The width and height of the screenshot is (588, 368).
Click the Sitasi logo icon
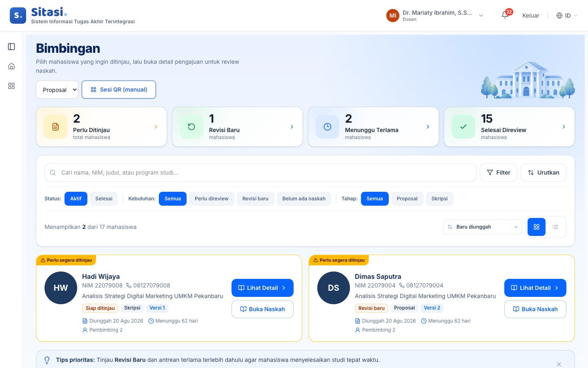(x=18, y=16)
